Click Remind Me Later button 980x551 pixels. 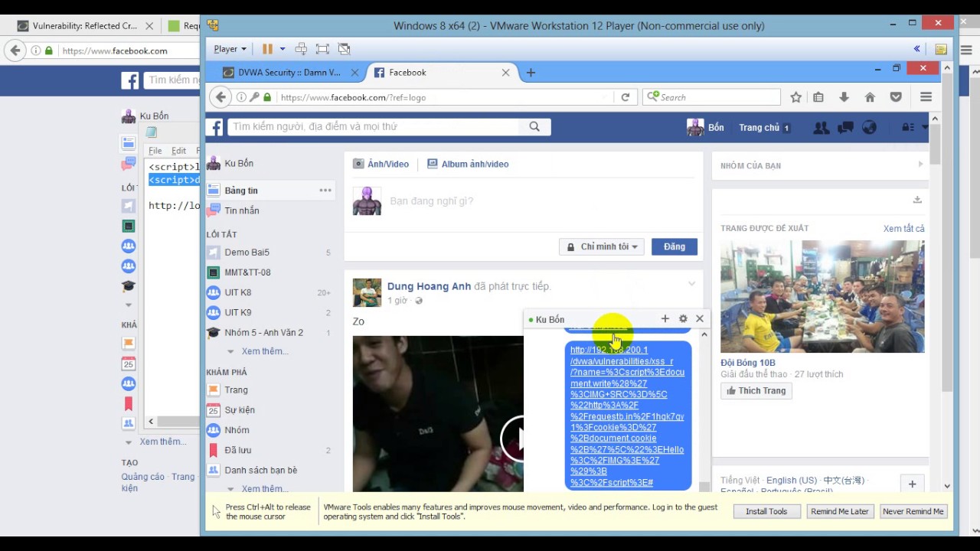click(840, 511)
